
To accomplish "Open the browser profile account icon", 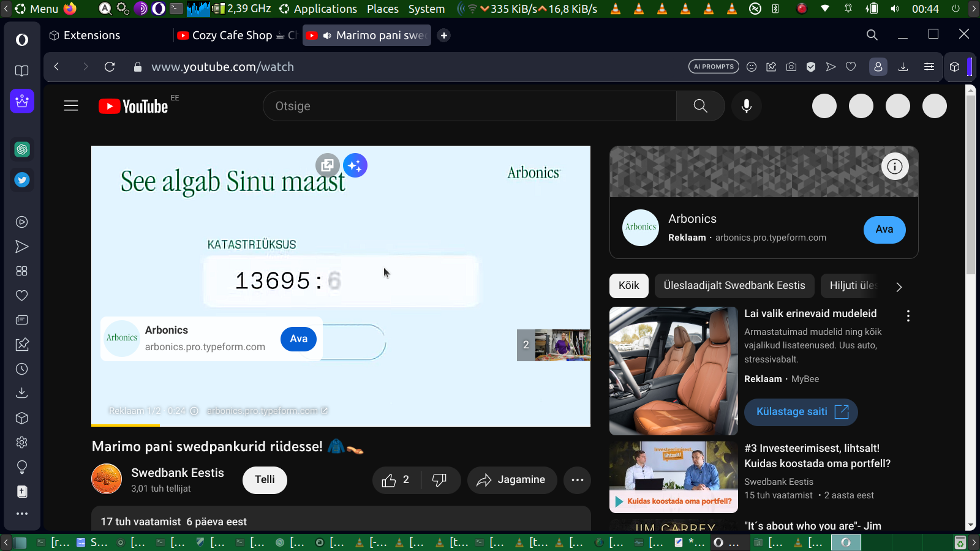I will pos(878,67).
